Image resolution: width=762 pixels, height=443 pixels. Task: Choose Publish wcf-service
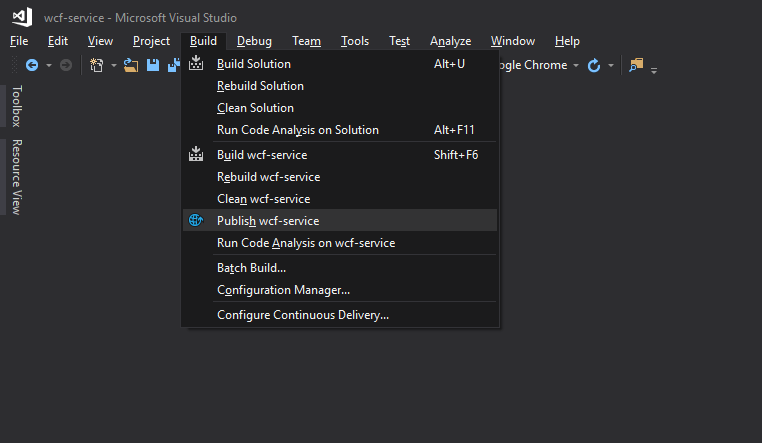tap(340, 221)
